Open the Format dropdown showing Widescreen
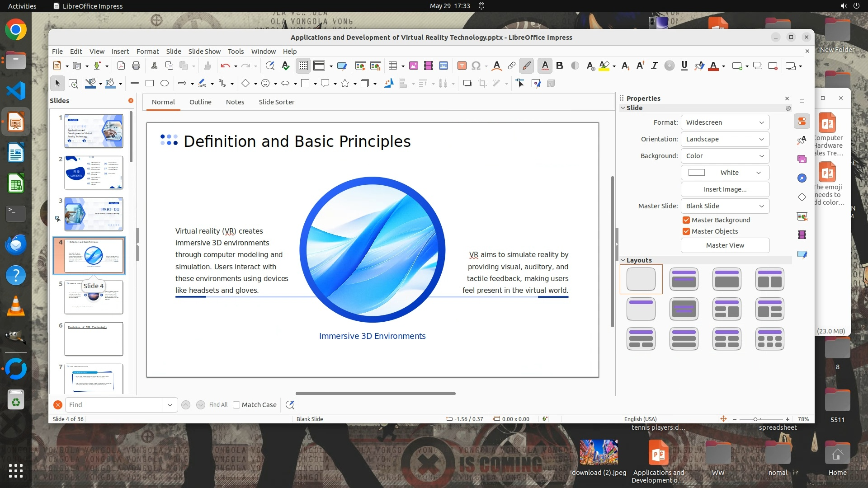The height and width of the screenshot is (488, 868). 725,122
